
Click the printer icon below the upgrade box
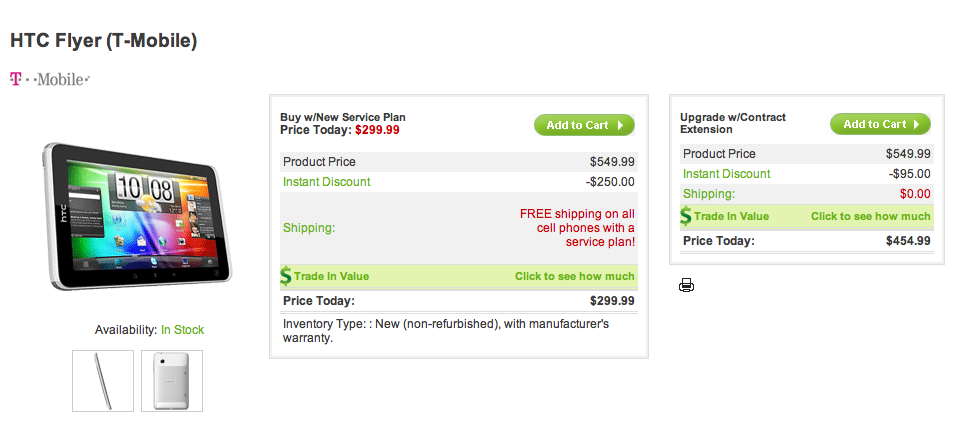tap(686, 286)
